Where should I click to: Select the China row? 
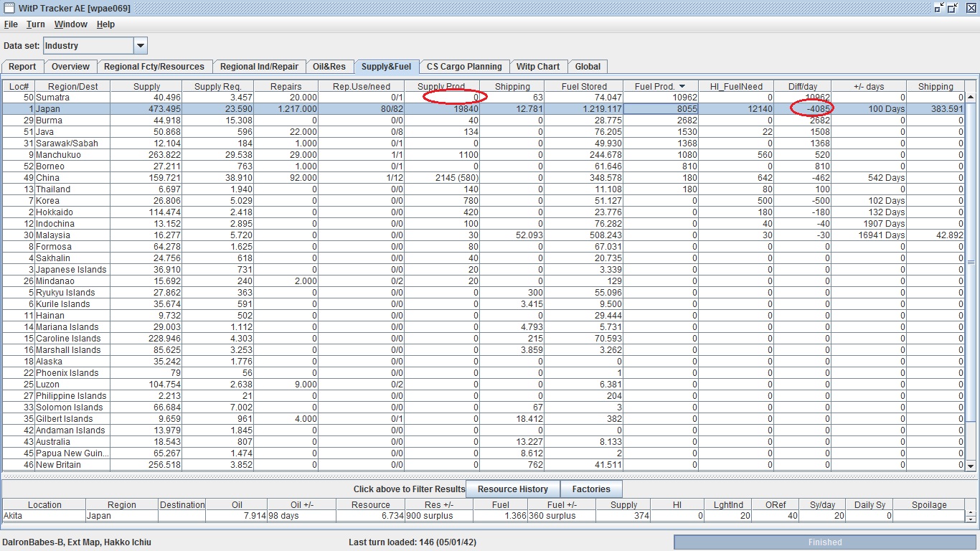point(484,178)
